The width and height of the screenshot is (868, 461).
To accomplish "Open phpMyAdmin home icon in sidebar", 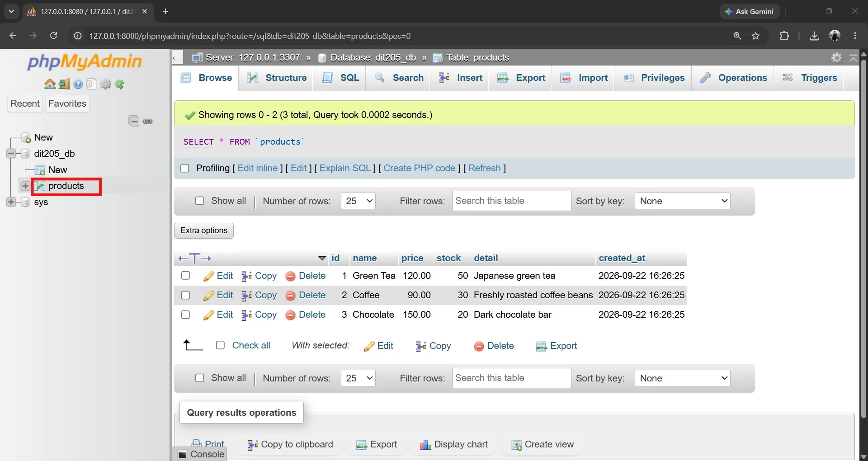I will [x=50, y=84].
